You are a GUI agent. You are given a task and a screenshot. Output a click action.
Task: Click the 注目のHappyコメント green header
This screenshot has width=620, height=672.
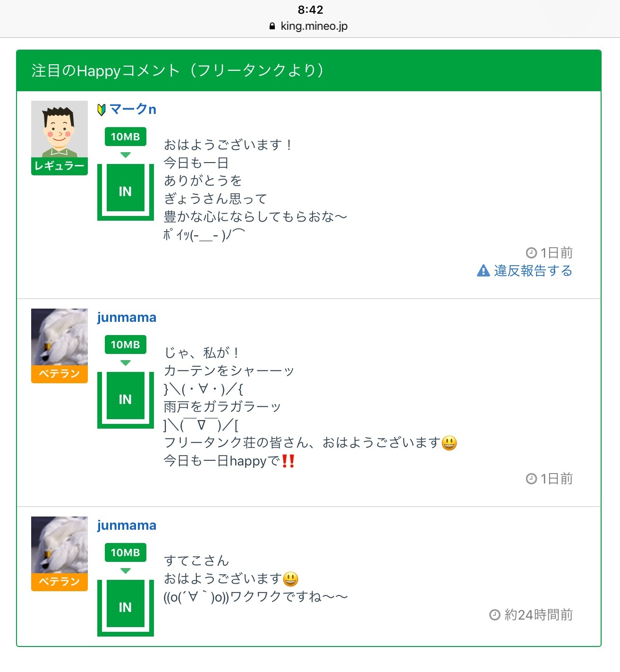[x=309, y=70]
